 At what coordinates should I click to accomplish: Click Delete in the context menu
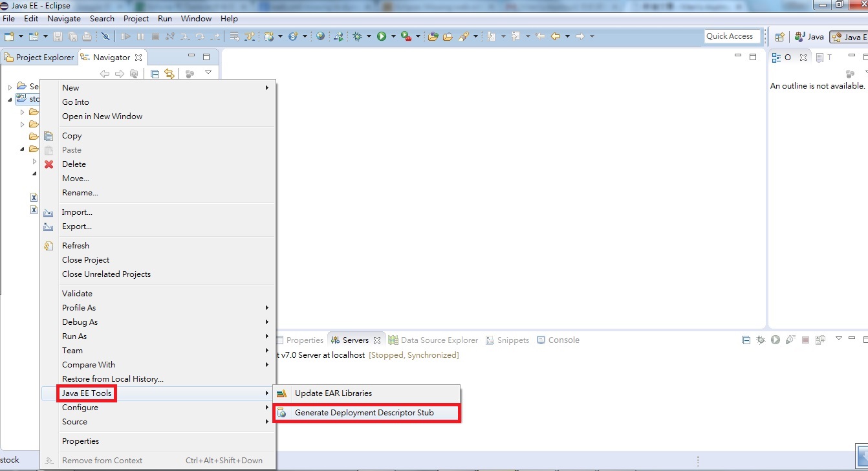point(158,164)
